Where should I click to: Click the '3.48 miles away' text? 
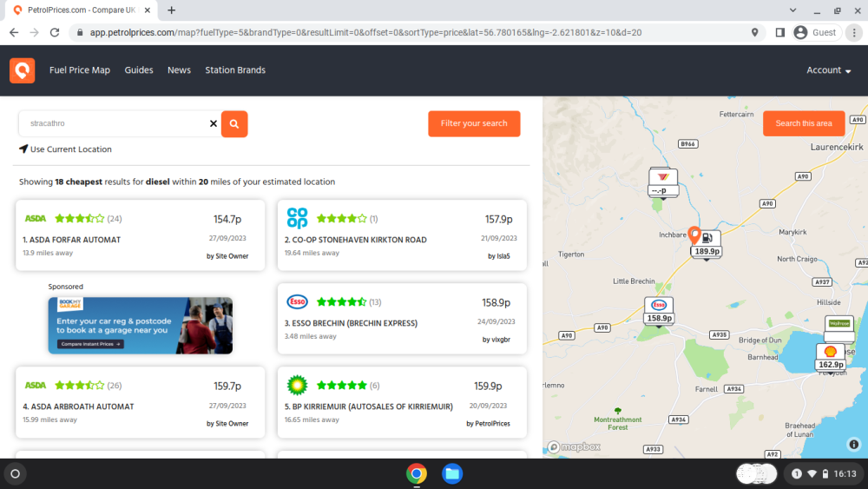click(x=311, y=336)
